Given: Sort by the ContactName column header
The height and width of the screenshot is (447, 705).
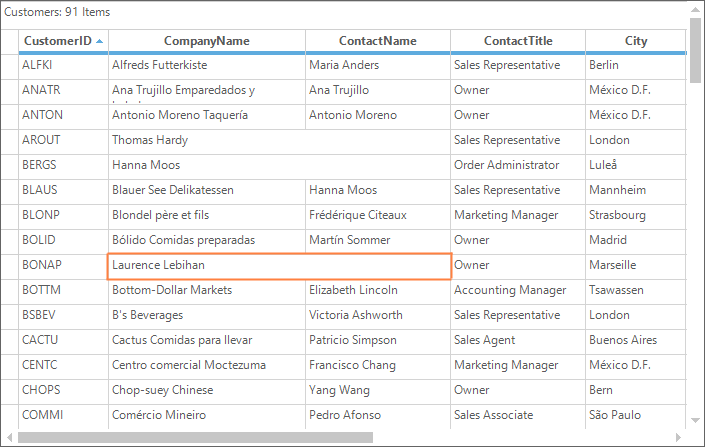Looking at the screenshot, I should [x=378, y=41].
